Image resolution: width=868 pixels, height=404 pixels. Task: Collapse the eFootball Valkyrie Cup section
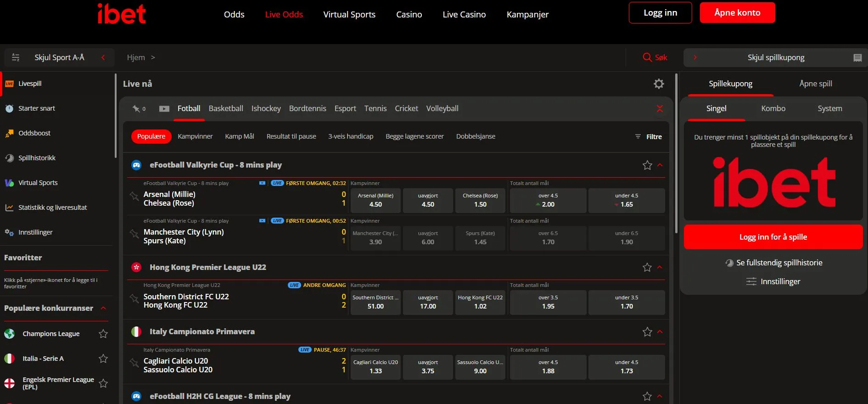[x=660, y=165]
